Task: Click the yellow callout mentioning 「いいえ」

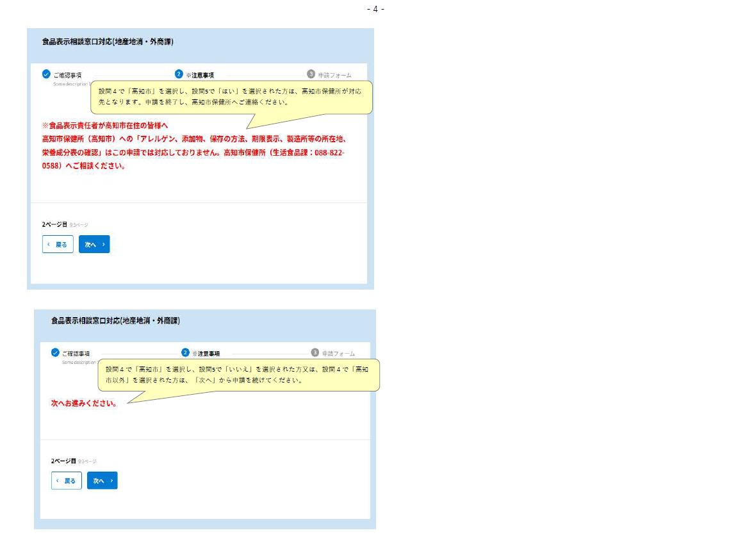Action: click(x=238, y=375)
